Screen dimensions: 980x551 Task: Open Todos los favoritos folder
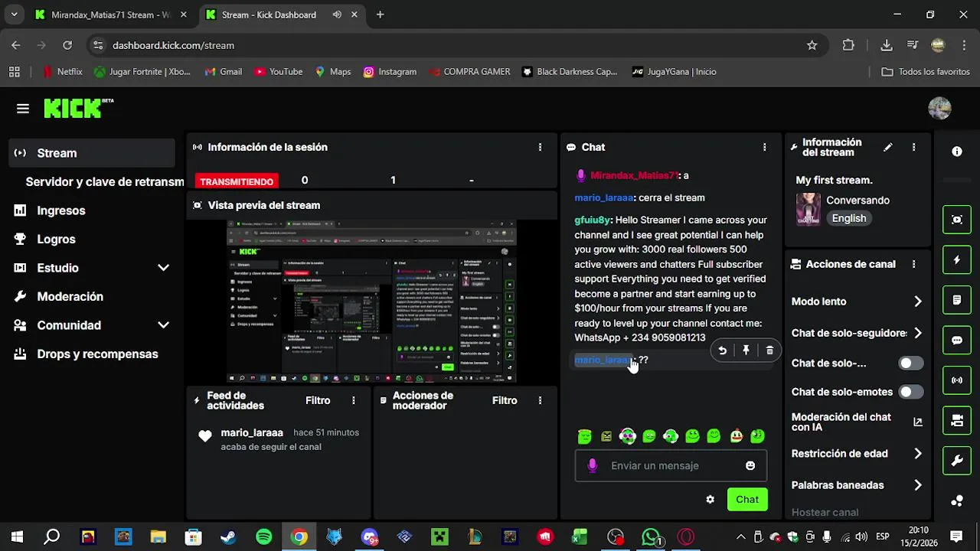926,72
